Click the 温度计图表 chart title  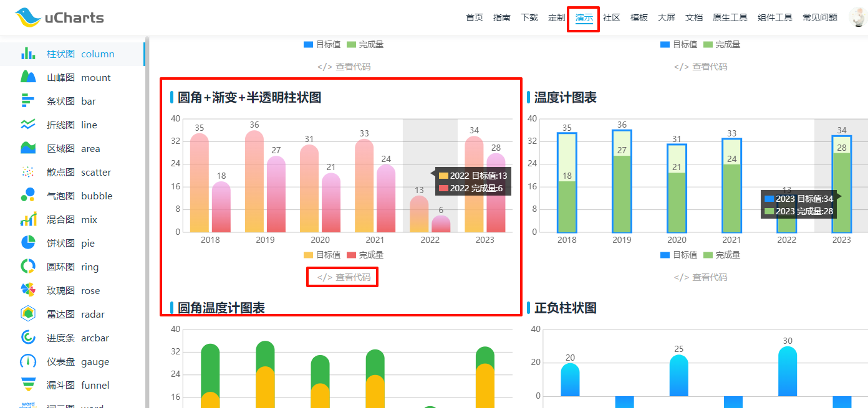point(566,97)
